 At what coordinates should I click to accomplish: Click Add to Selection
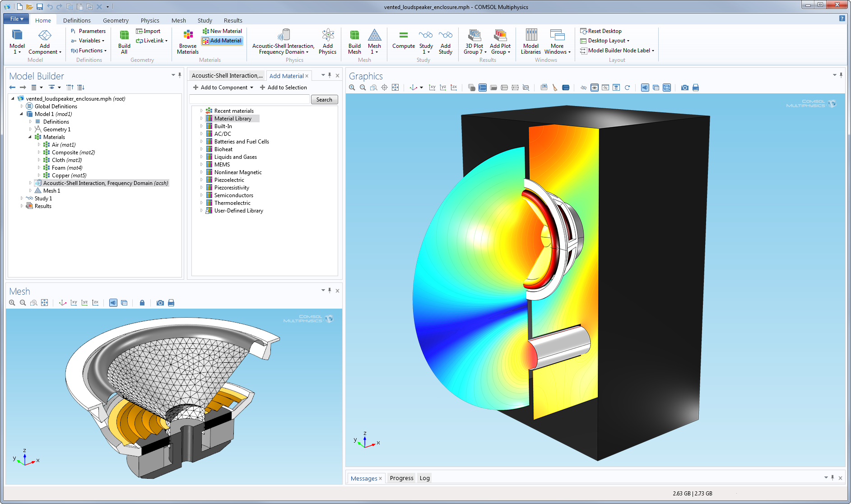tap(283, 88)
